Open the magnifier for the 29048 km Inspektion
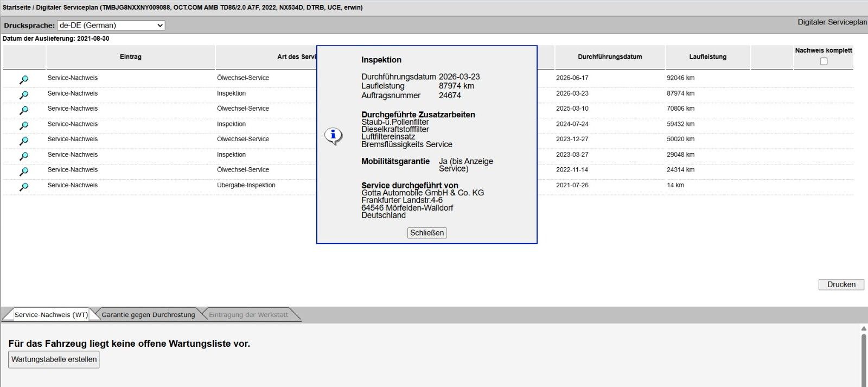 click(24, 156)
